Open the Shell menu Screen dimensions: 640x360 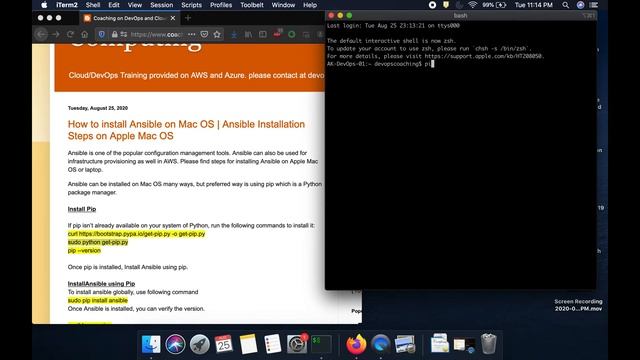93,5
